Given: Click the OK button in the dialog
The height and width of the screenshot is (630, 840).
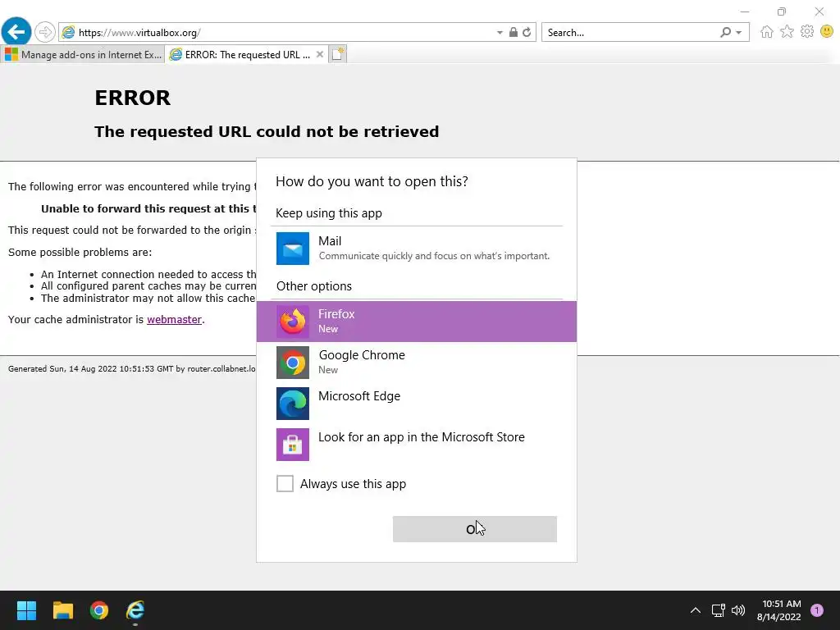Looking at the screenshot, I should (x=475, y=529).
